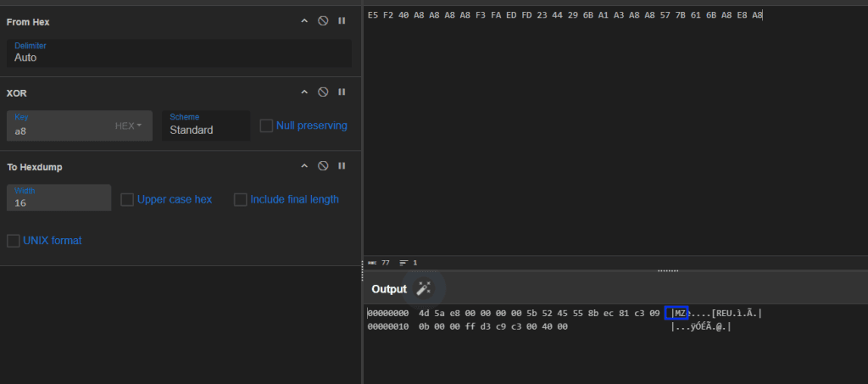This screenshot has width=868, height=384.
Task: Enable the Null preserving checkbox
Action: click(266, 126)
